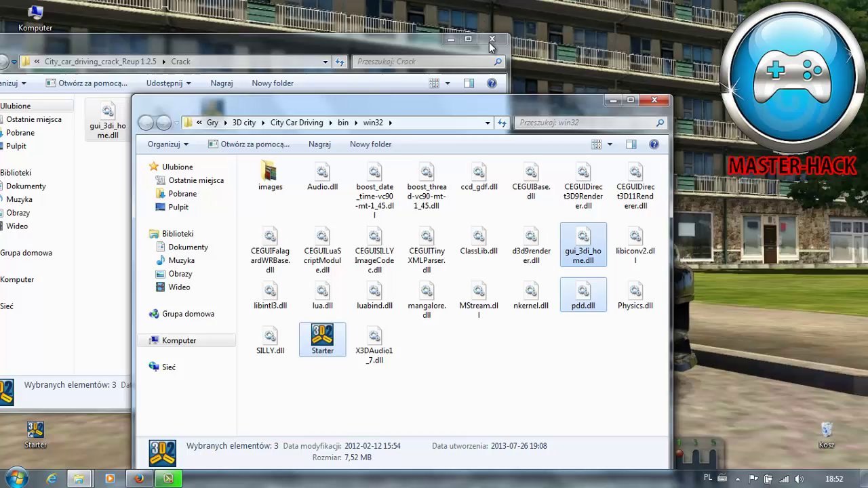Screen dimensions: 868x488
Task: Click the 'Przeszukaj: Crack' search field
Action: [x=429, y=62]
